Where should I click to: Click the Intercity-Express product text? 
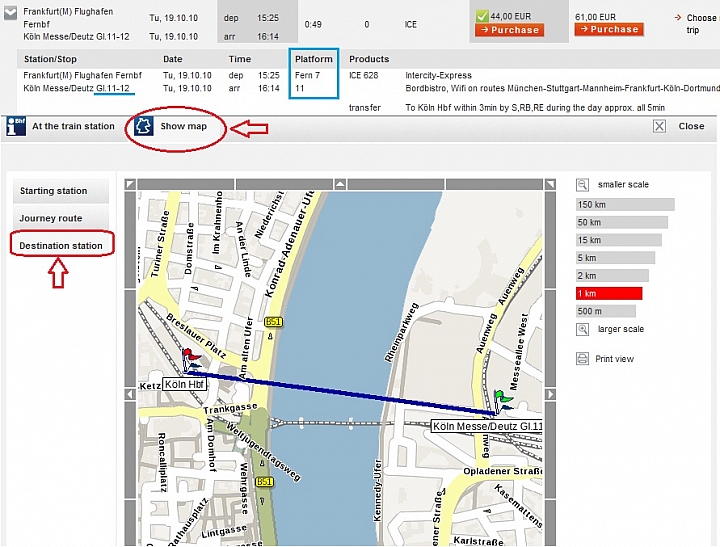(x=439, y=75)
